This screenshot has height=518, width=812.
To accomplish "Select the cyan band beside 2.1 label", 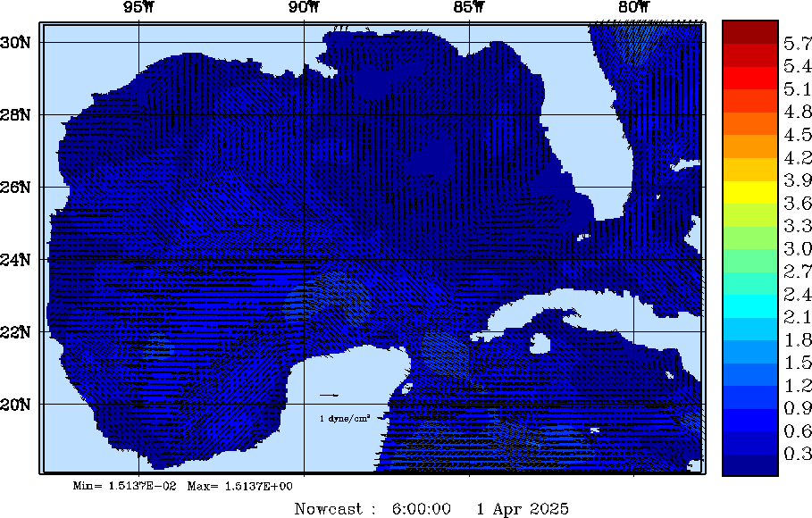I will click(749, 306).
